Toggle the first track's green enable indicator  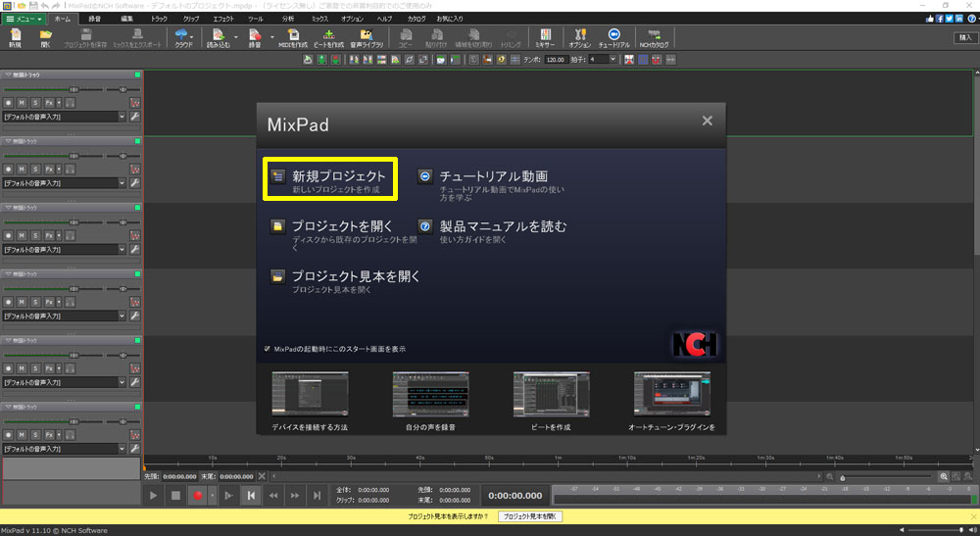click(x=137, y=74)
